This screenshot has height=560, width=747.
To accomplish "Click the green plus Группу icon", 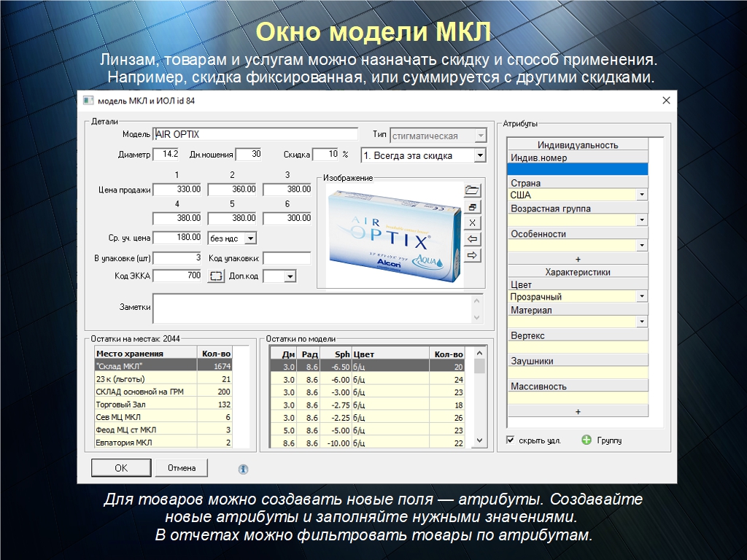I will [x=587, y=440].
